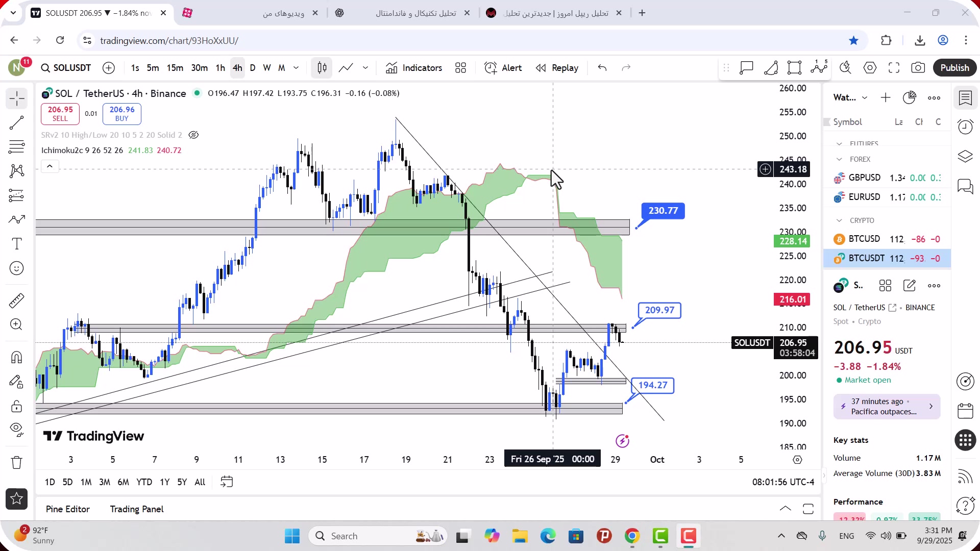Open chart settings hexagon icon

870,68
